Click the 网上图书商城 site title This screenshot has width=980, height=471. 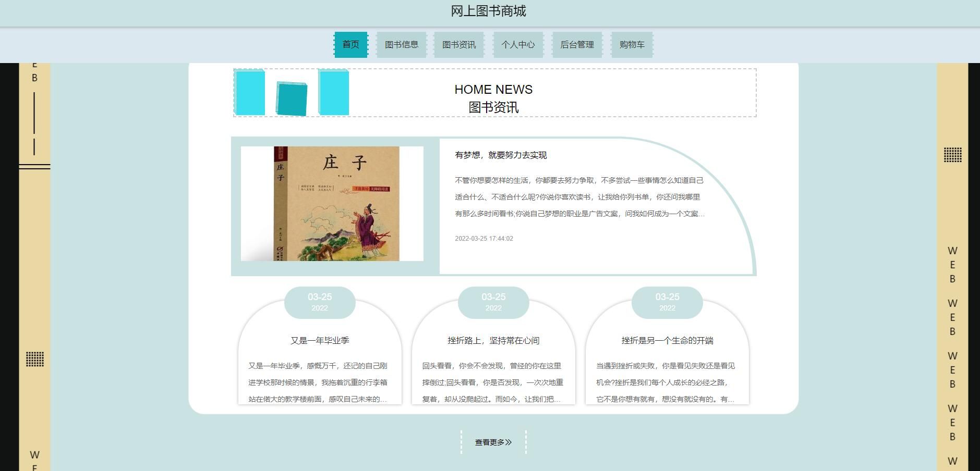tap(488, 10)
